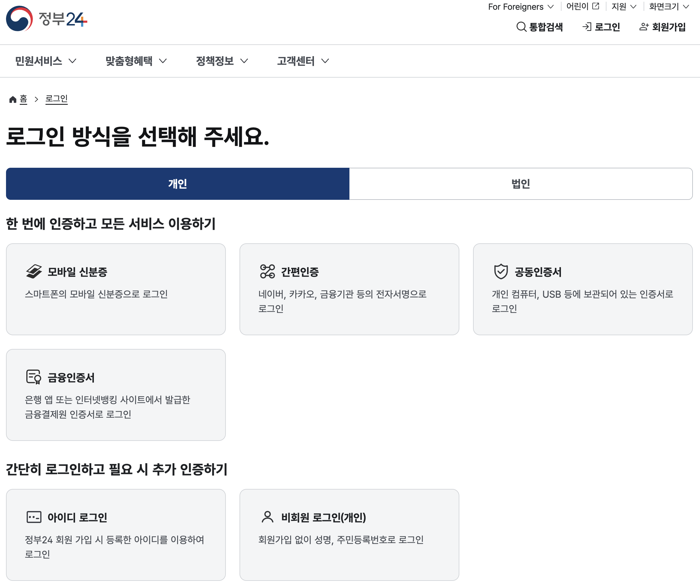Click the 아이디 로그인 icon
Viewport: 700px width, 588px height.
[34, 517]
